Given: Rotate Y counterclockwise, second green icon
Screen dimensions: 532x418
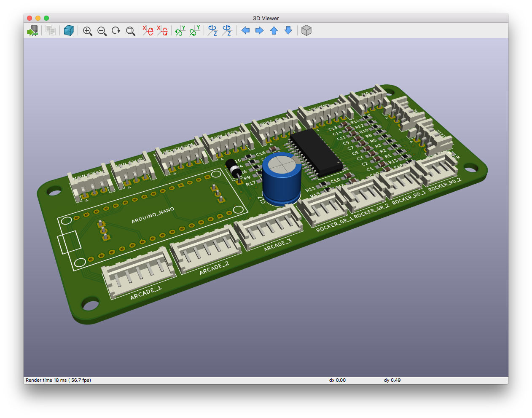Looking at the screenshot, I should 194,31.
